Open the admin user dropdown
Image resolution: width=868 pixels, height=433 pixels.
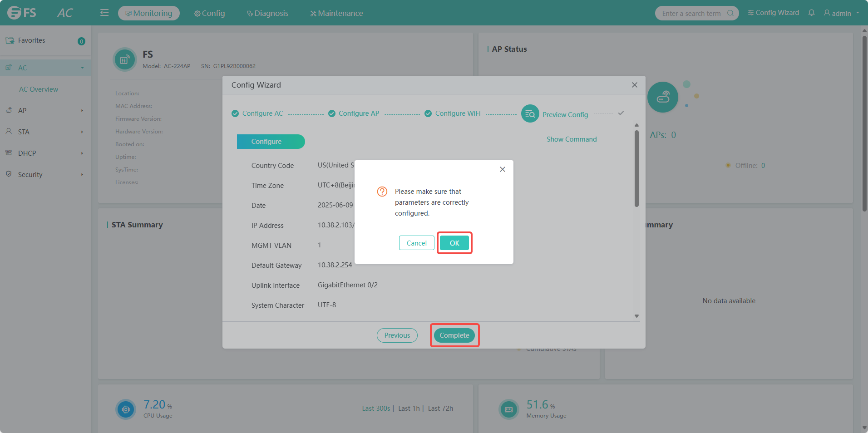[841, 13]
